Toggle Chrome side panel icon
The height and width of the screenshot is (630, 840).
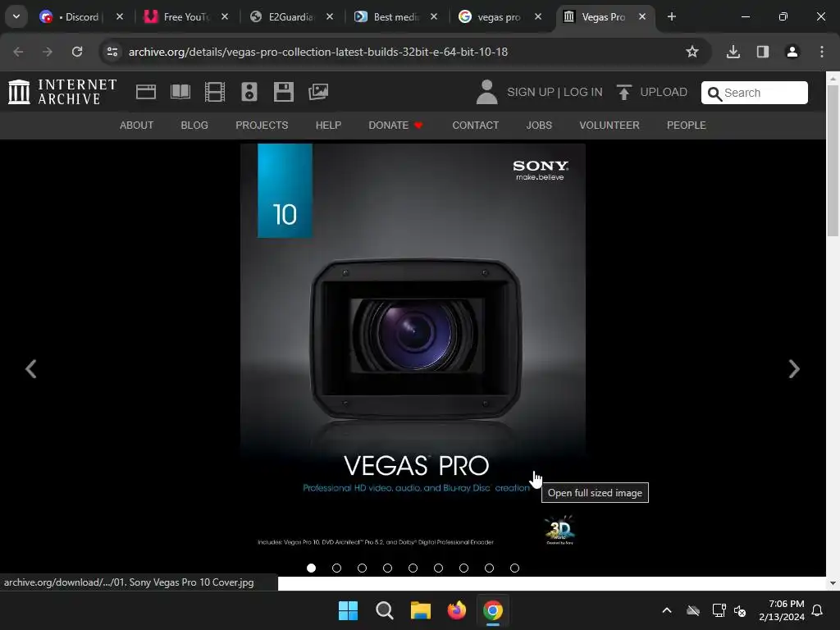(x=763, y=52)
